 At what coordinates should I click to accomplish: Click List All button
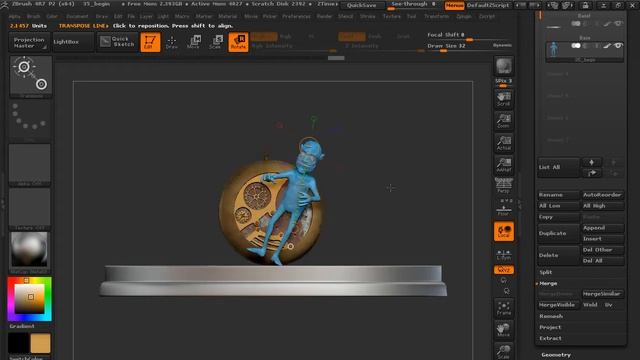tap(558, 167)
